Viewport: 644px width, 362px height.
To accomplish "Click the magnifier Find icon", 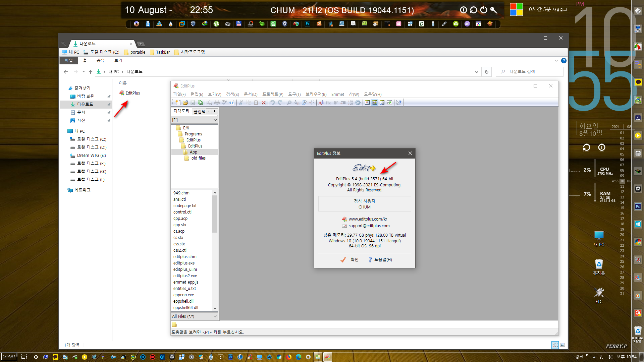I will click(289, 103).
